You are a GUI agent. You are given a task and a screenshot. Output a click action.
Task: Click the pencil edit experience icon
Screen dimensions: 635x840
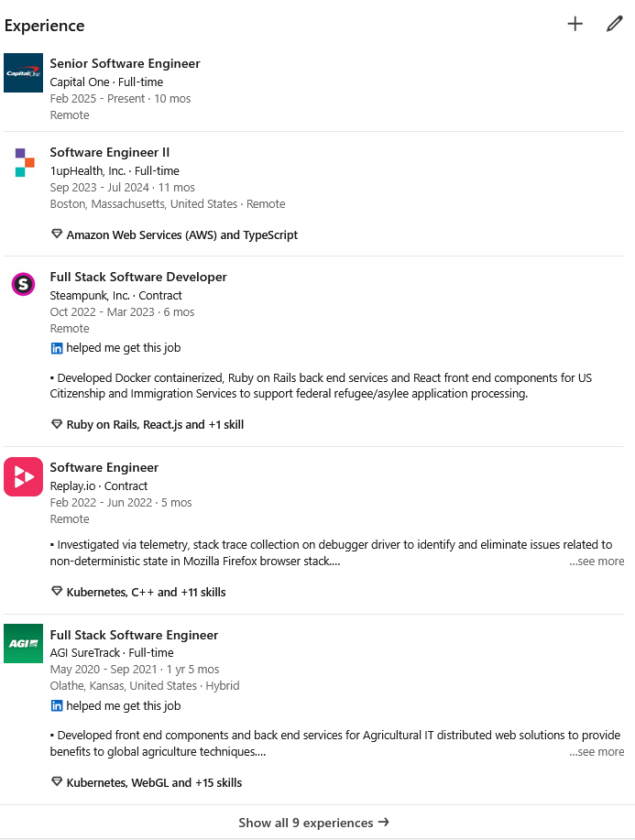[614, 24]
